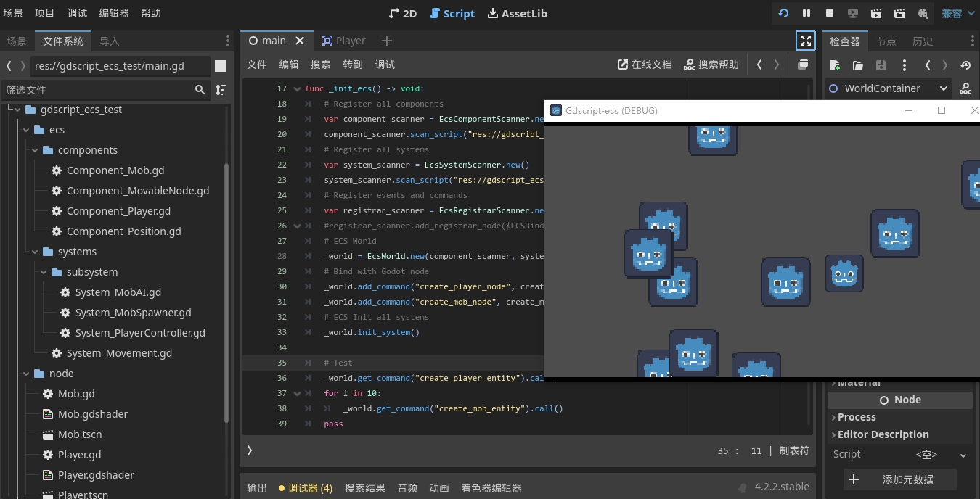Fold the comment region at line 26
Viewport: 980px width, 499px height.
click(297, 226)
